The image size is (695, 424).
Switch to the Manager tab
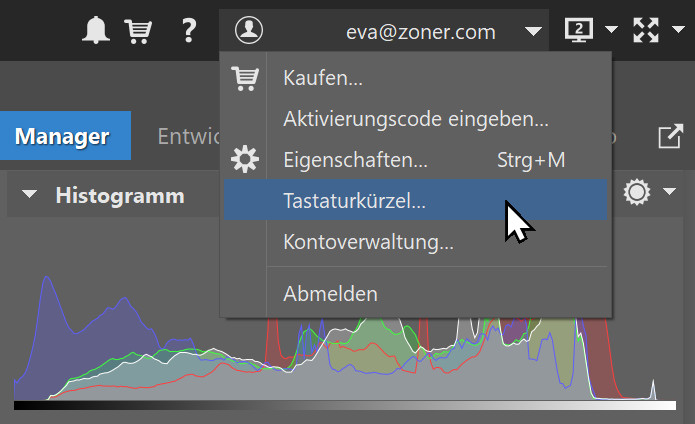coord(62,137)
